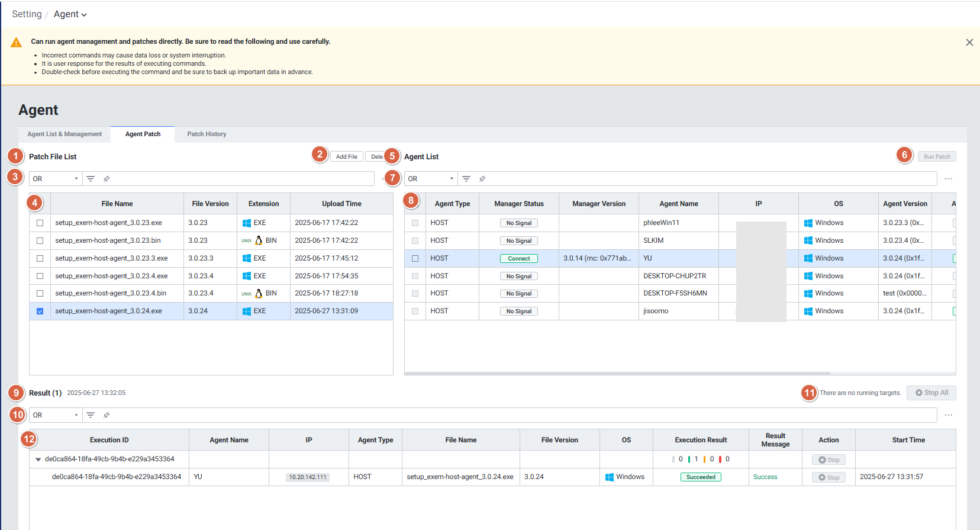The image size is (980, 530).
Task: Click the Add File button
Action: point(346,157)
